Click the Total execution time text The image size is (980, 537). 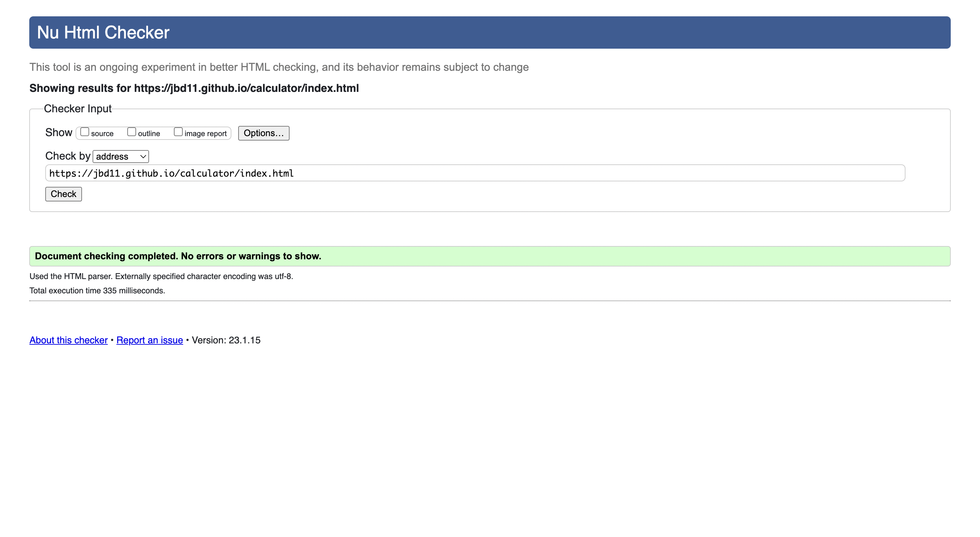click(97, 290)
